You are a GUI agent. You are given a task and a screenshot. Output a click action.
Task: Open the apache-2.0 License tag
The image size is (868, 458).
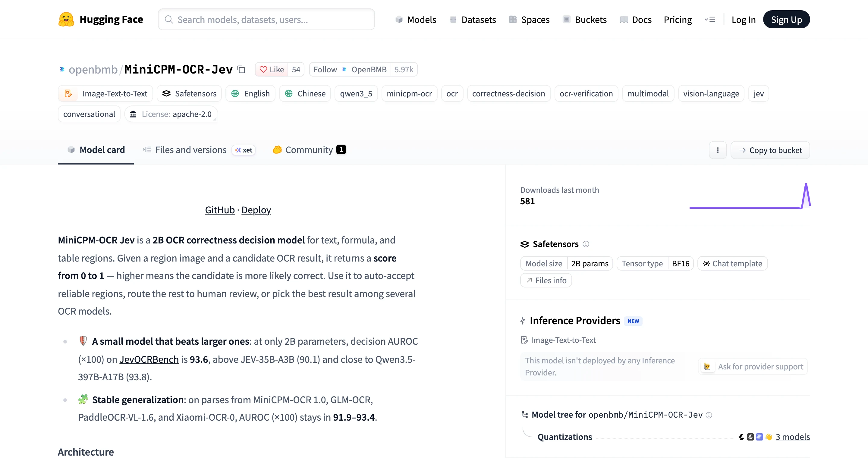(171, 114)
